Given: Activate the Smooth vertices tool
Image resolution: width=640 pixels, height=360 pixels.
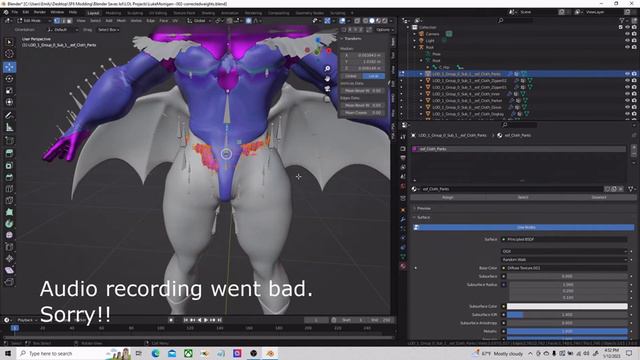Looking at the screenshot, I should (9, 235).
